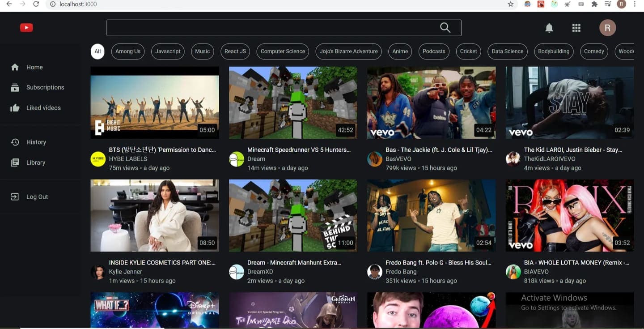Select the Data Science category chip

[x=508, y=51]
